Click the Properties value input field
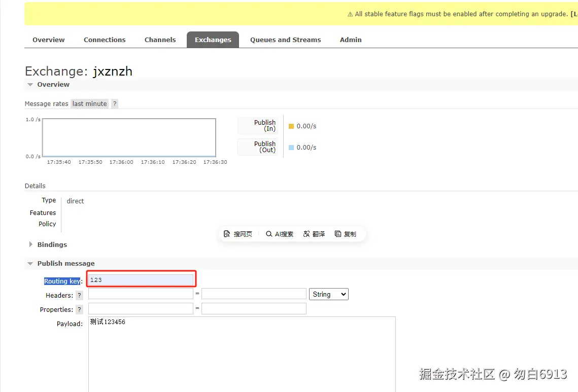This screenshot has height=392, width=578. [x=254, y=309]
